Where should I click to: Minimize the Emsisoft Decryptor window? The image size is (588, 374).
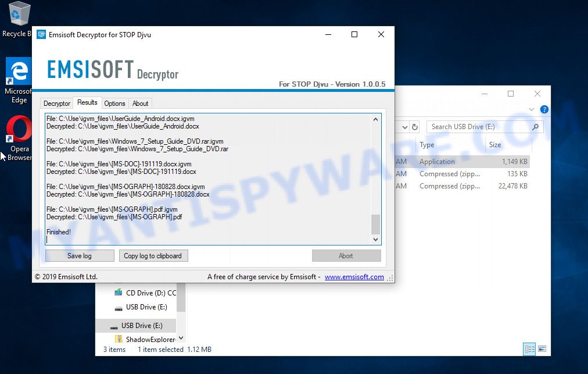coord(328,34)
